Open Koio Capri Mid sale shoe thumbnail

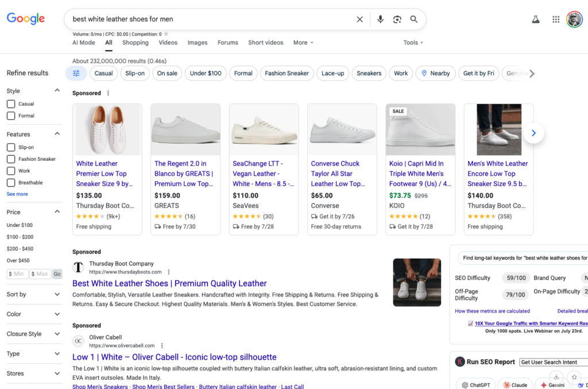[420, 129]
